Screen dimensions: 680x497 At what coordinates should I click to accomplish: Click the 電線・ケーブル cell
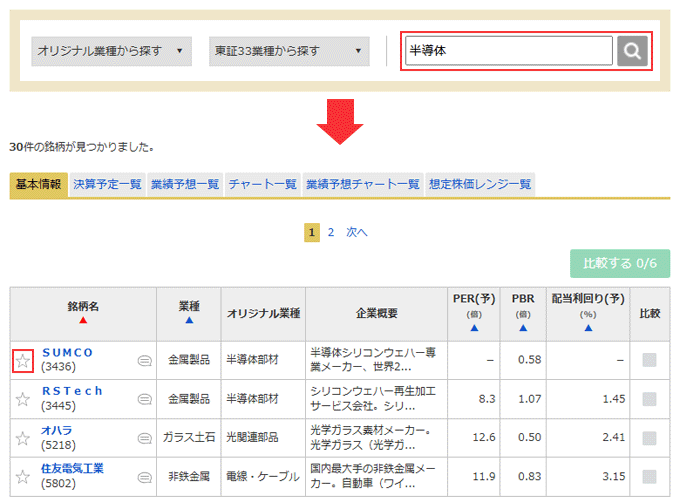[x=263, y=477]
